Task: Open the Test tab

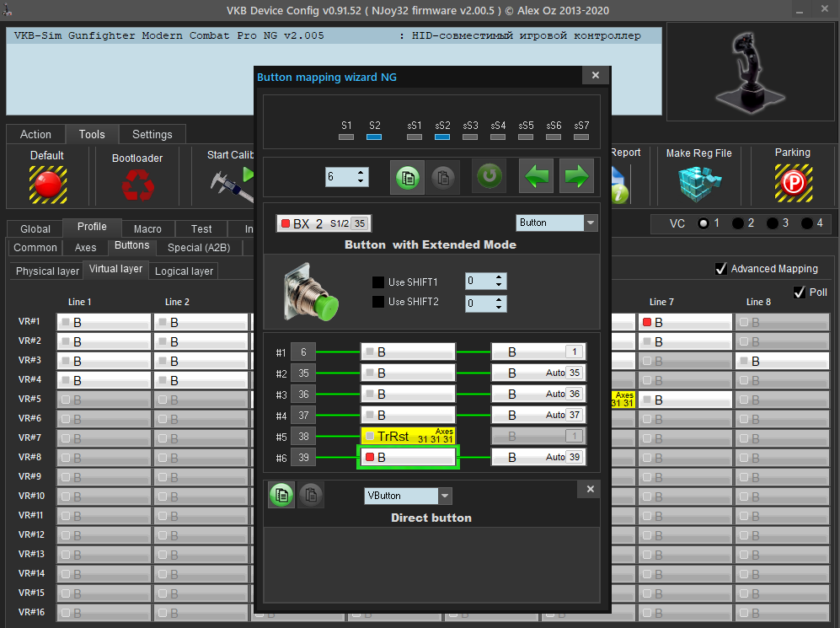Action: (201, 228)
